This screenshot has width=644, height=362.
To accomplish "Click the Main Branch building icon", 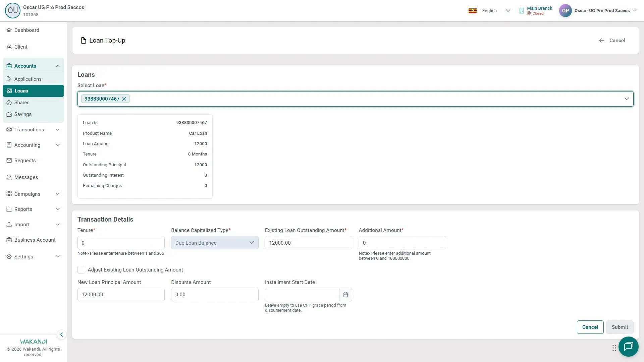I will click(521, 11).
